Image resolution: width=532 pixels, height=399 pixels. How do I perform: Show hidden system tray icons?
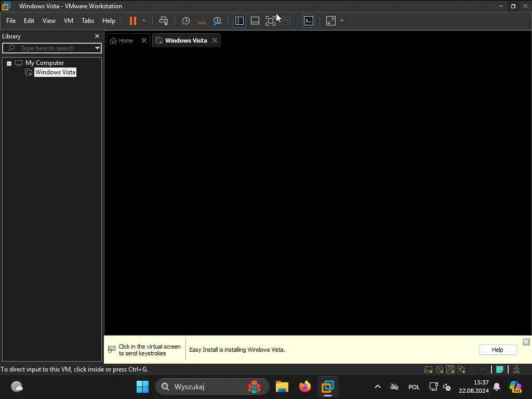(378, 387)
